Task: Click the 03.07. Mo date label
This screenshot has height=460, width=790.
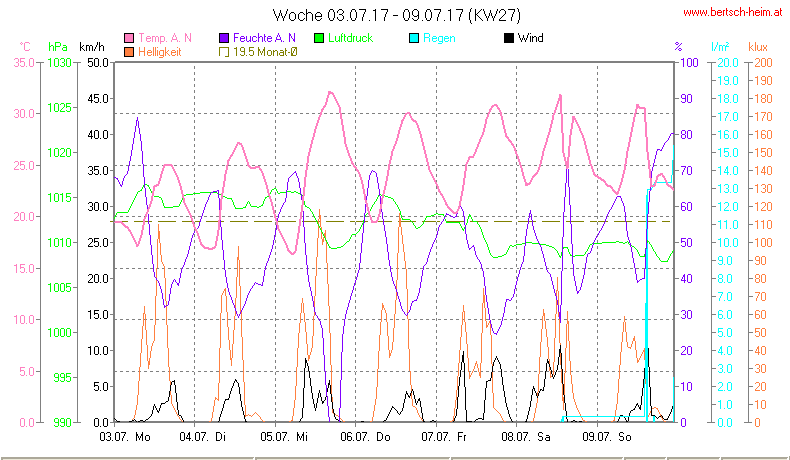Action: click(x=126, y=436)
